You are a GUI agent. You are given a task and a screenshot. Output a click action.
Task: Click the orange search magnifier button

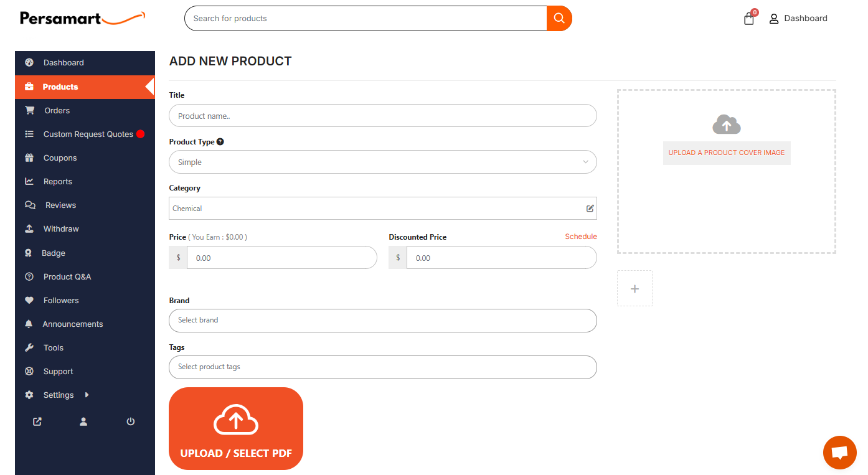tap(559, 18)
